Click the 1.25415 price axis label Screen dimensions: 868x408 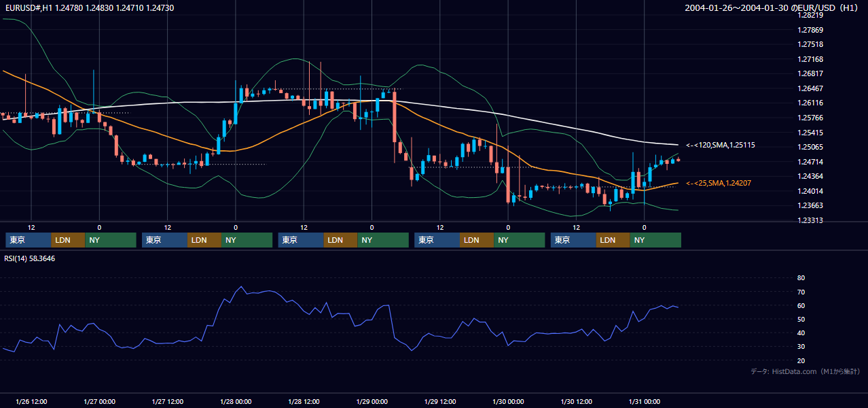(x=811, y=133)
